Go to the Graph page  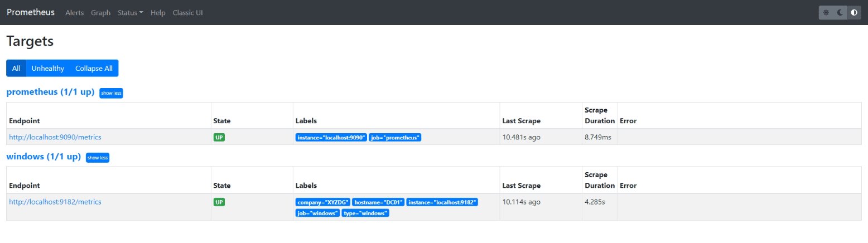tap(101, 13)
